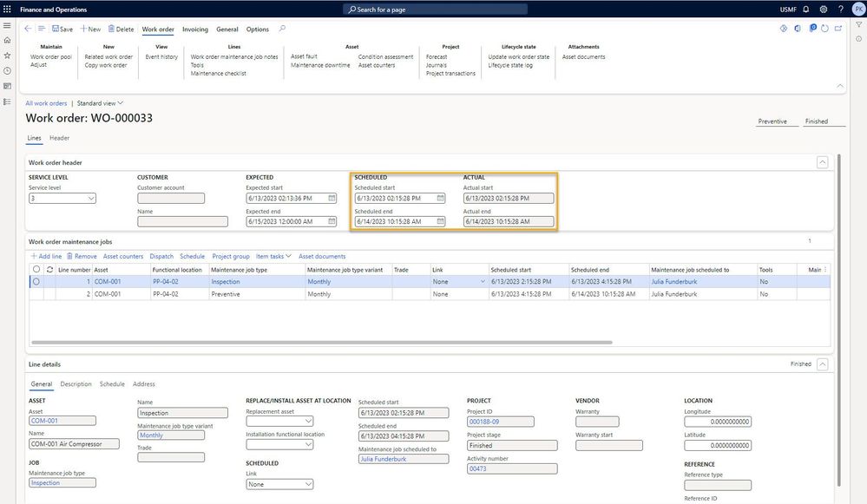Open notifications bell icon
Screen dimensions: 867x504
pos(806,9)
